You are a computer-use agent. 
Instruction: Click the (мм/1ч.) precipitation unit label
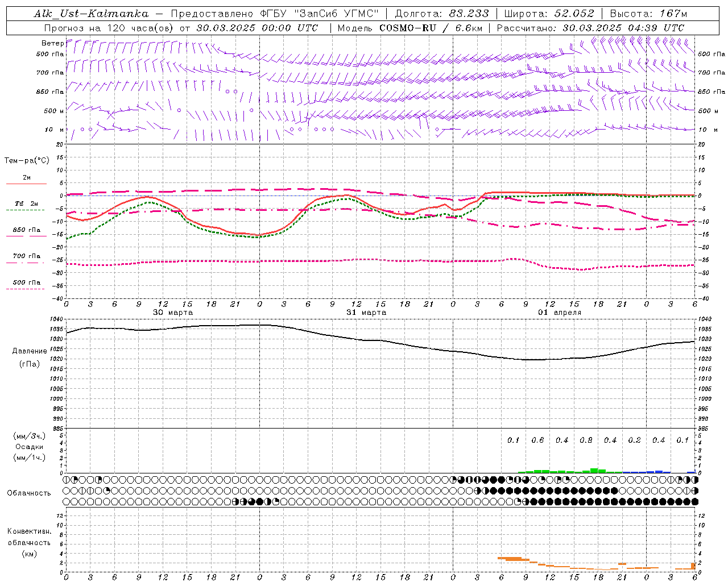click(x=30, y=458)
